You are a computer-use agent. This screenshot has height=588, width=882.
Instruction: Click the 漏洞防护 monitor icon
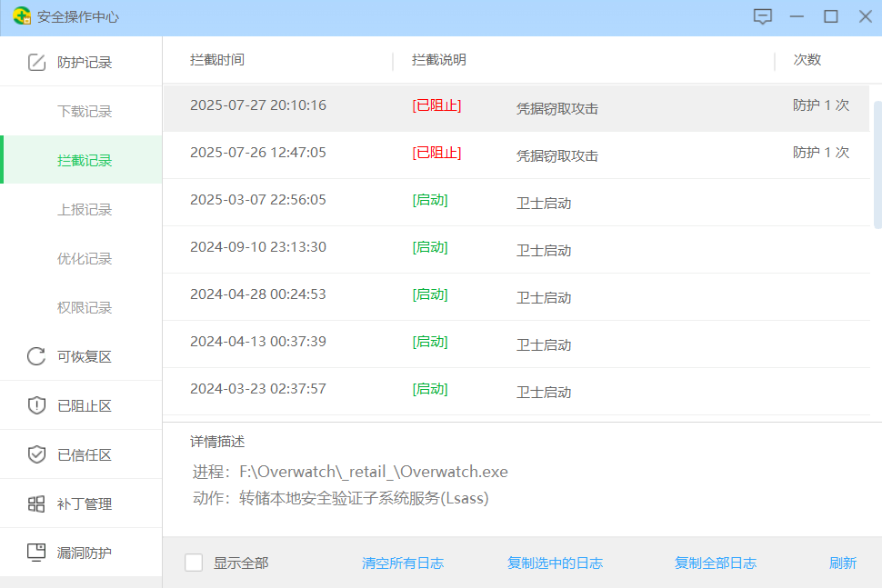(x=36, y=553)
